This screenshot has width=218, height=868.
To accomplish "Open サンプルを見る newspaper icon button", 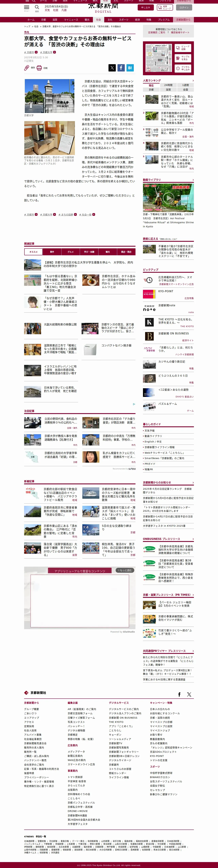I will [183, 58].
